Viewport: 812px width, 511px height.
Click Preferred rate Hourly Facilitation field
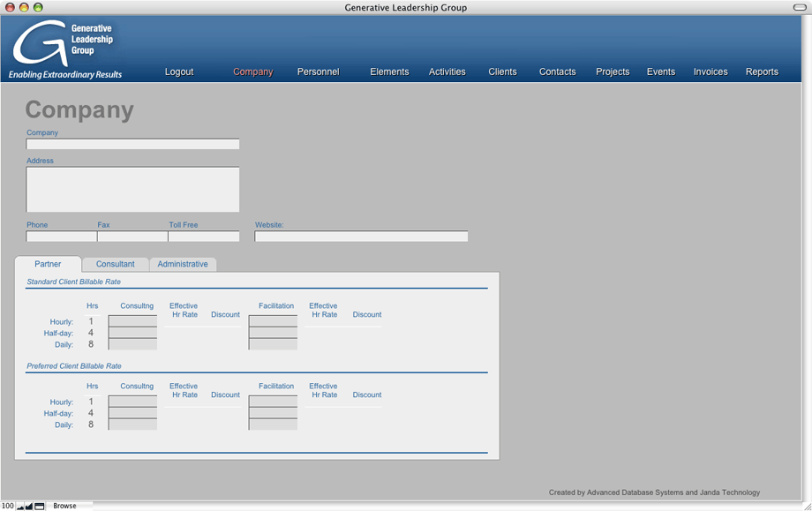(x=273, y=402)
